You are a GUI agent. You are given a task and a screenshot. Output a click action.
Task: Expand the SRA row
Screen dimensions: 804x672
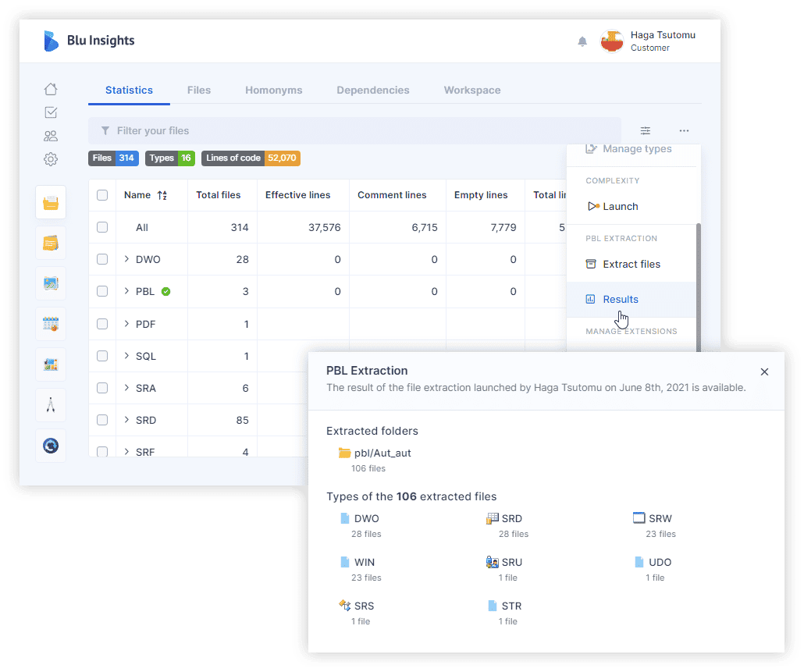126,388
